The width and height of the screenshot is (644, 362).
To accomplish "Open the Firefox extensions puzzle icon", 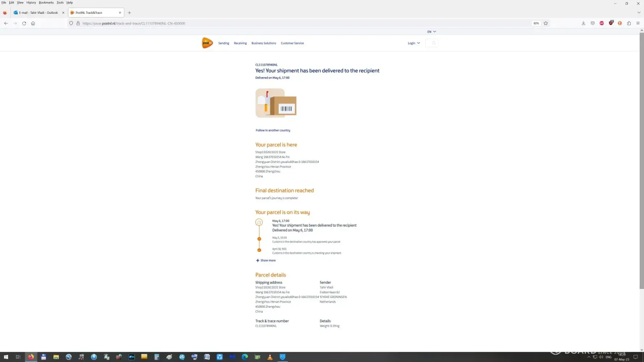I will [x=629, y=23].
